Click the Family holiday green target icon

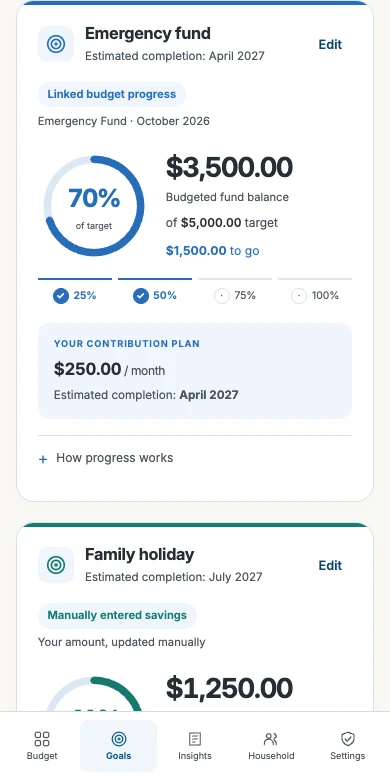pos(56,565)
